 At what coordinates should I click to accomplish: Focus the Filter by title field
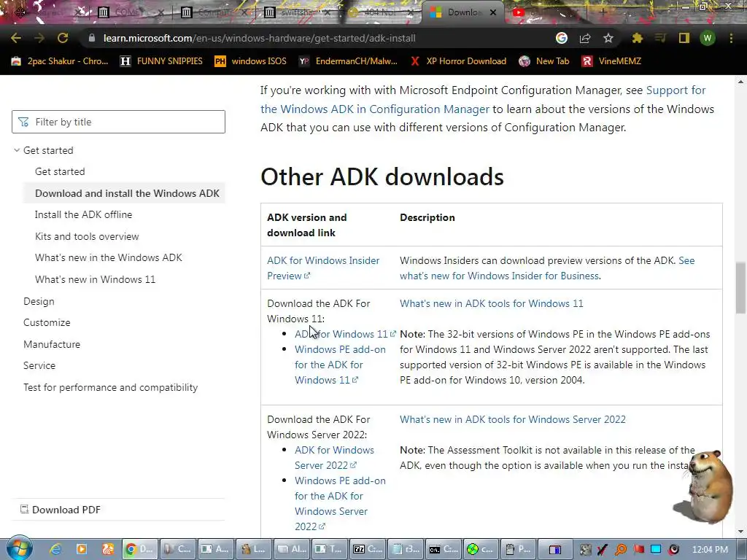[x=119, y=122]
